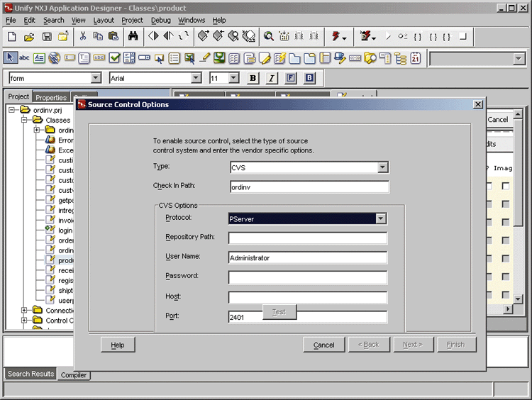Toggle Bold text formatting

click(253, 78)
